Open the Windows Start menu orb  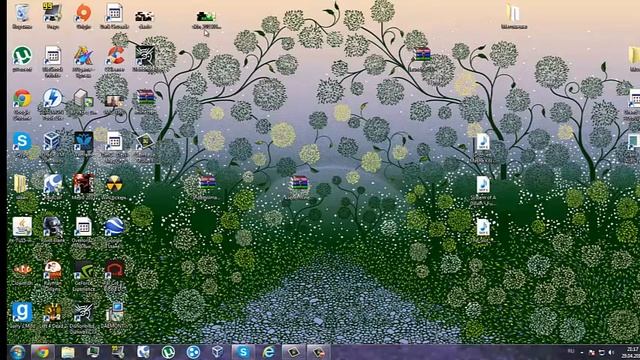[18, 352]
